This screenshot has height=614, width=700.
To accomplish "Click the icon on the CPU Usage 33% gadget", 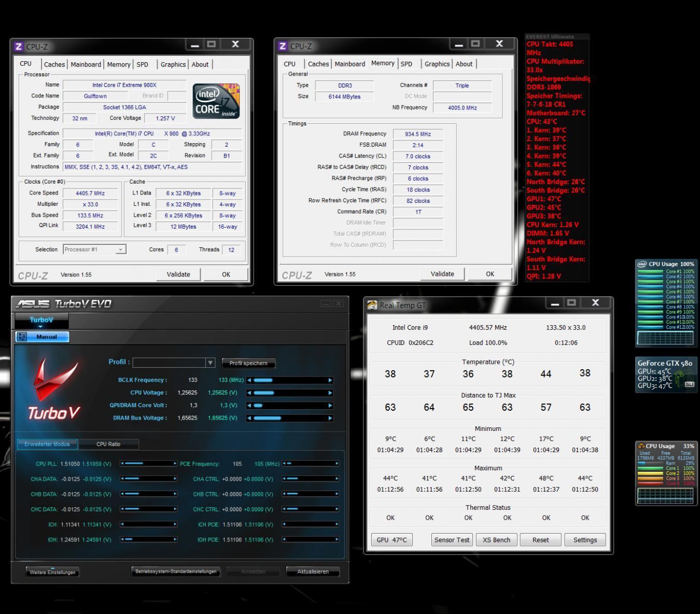I will 641,446.
